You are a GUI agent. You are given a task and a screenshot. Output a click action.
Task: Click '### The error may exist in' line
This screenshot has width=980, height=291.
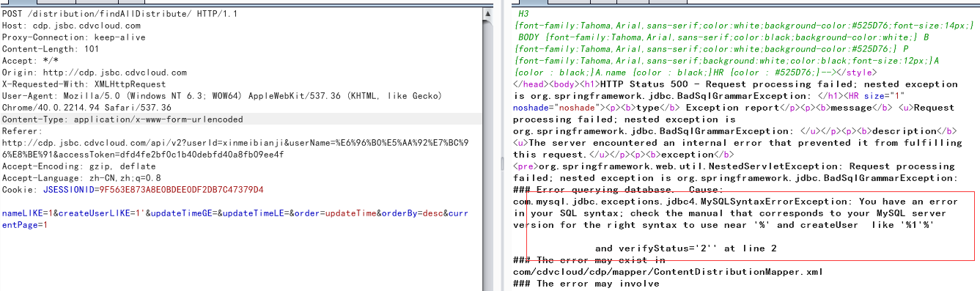click(589, 260)
